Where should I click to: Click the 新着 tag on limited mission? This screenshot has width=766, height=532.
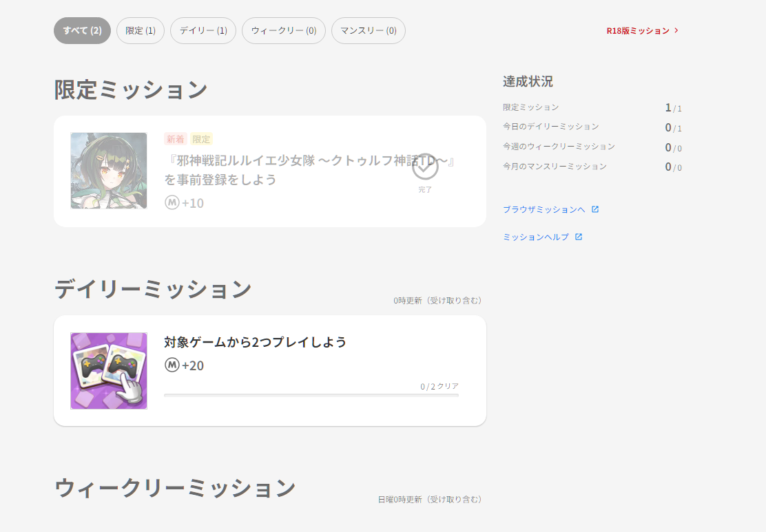(x=175, y=139)
